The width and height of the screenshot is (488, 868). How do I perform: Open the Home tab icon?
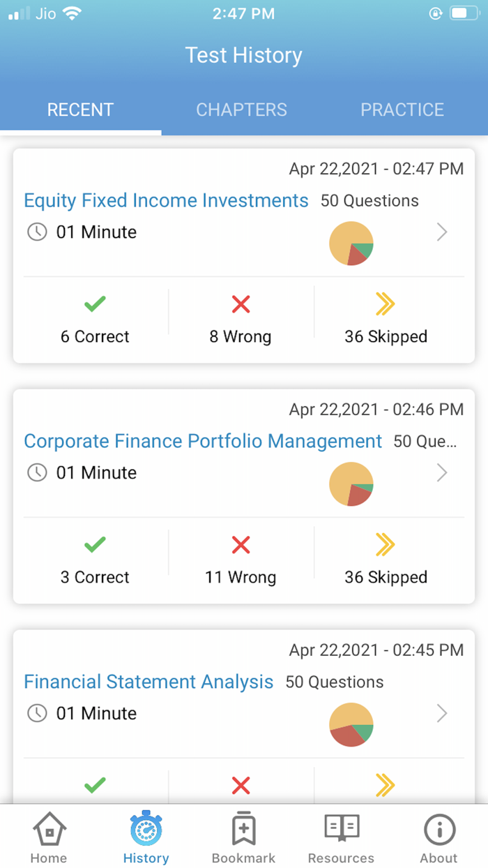[x=49, y=830]
